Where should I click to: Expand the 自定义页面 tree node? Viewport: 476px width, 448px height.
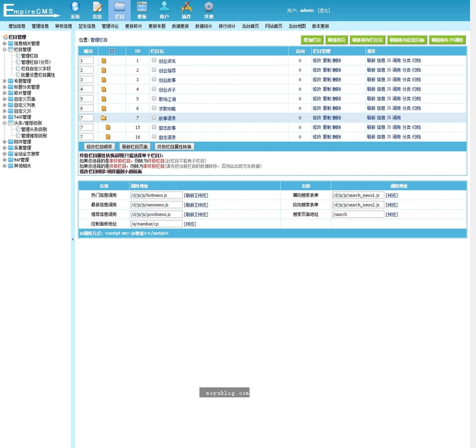pos(5,99)
